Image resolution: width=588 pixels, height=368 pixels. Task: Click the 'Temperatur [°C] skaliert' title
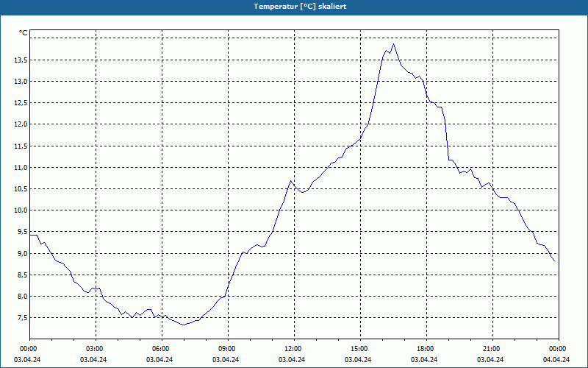click(300, 7)
